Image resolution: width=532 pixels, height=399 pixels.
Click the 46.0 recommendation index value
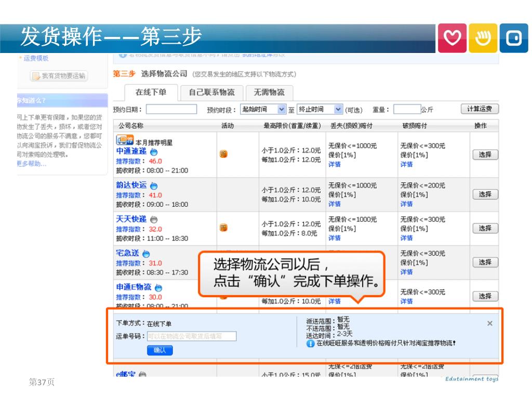coord(155,161)
